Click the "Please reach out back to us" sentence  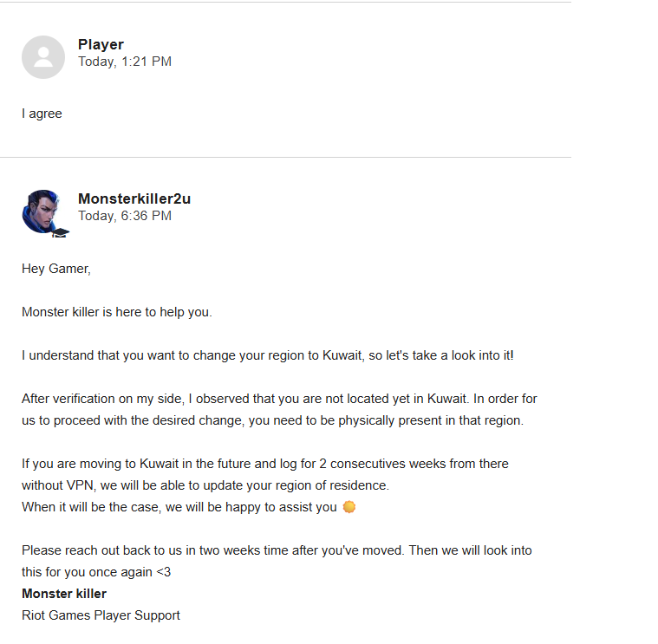tap(277, 550)
